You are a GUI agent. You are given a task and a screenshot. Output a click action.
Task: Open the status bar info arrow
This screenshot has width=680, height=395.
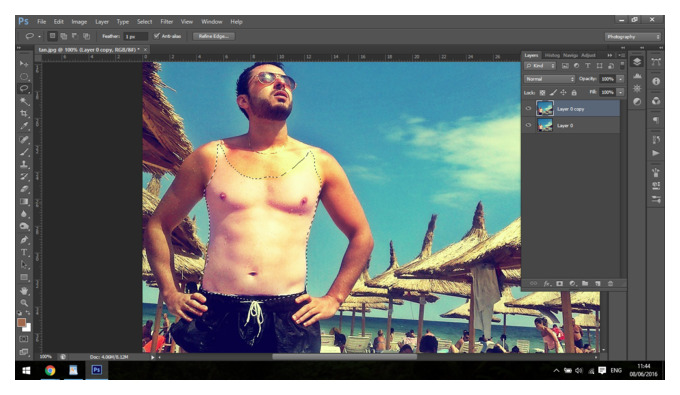pyautogui.click(x=153, y=357)
